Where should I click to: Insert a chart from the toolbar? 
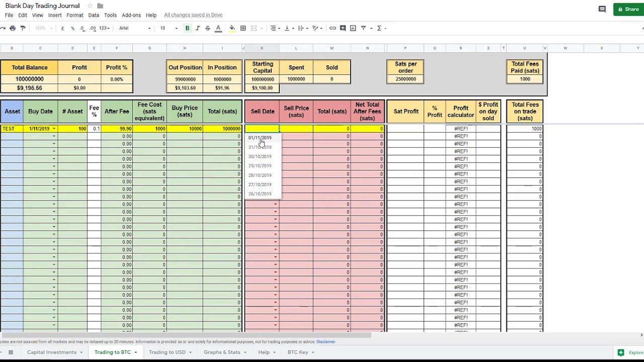[x=353, y=28]
